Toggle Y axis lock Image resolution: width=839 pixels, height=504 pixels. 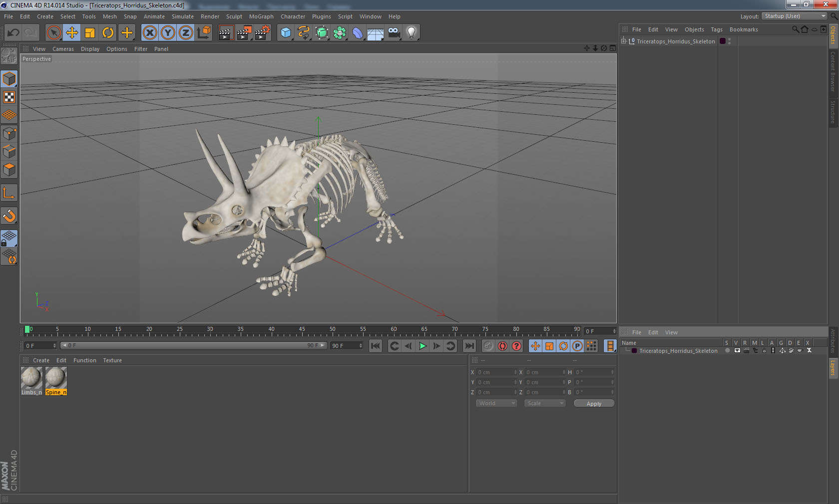point(168,33)
